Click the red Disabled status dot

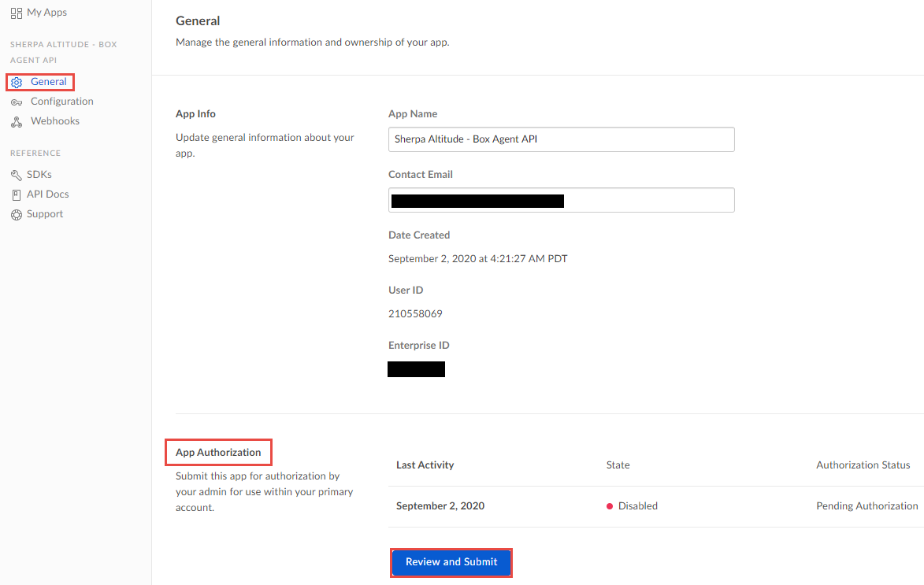click(610, 506)
